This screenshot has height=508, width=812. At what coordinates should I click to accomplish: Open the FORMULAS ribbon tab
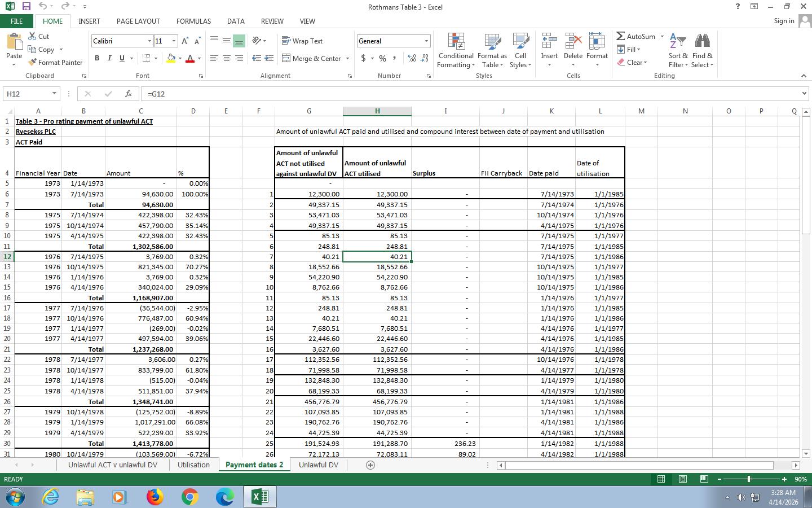click(193, 21)
